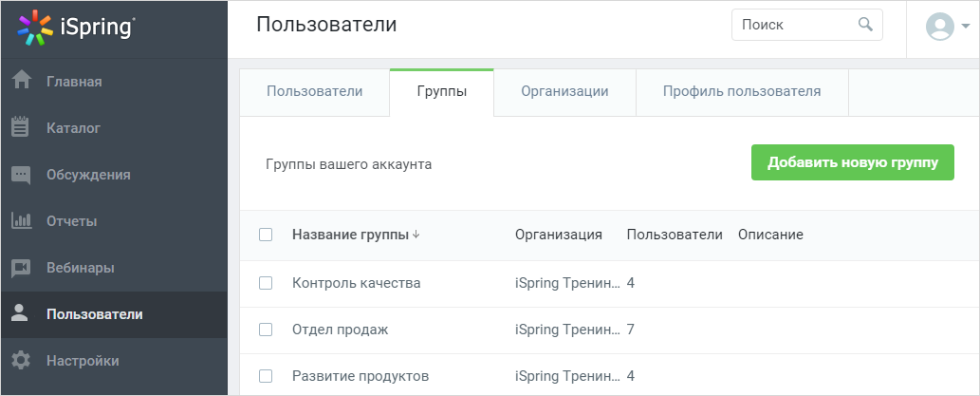Viewport: 980px width, 396px height.
Task: Open Главная in the sidebar
Action: pos(114,82)
